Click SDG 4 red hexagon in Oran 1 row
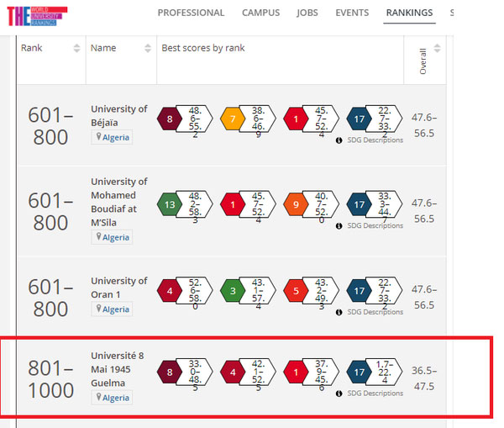The width and height of the screenshot is (504, 428). (x=170, y=291)
